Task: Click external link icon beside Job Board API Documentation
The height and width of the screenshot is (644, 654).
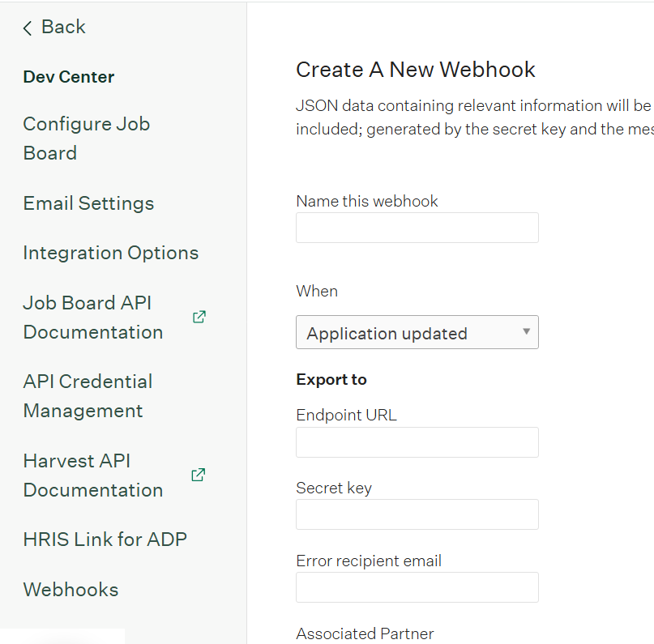Action: (199, 318)
